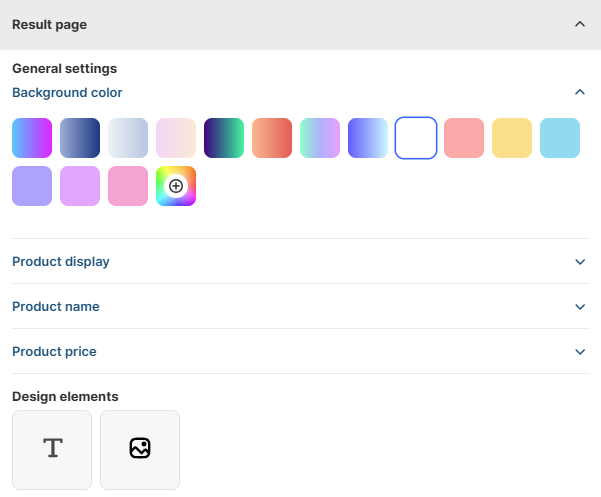Collapse the Background color section
This screenshot has width=601, height=497.
(580, 92)
